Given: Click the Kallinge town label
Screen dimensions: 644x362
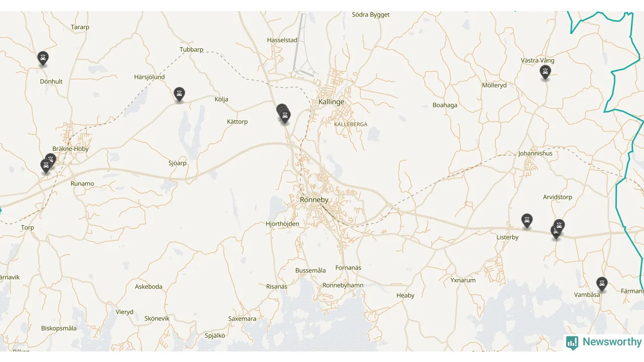Looking at the screenshot, I should (x=332, y=102).
